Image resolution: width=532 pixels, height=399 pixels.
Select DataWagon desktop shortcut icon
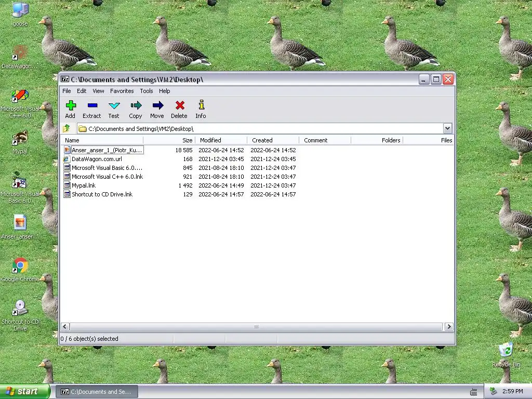click(x=20, y=52)
